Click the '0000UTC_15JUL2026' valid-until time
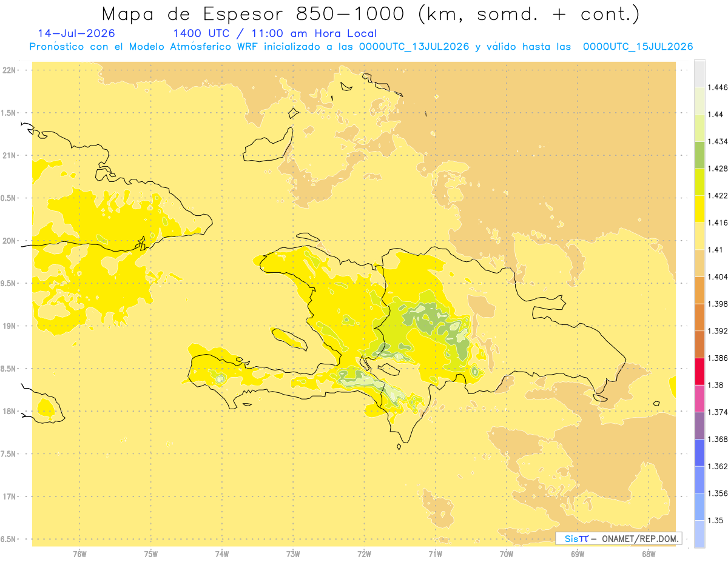The width and height of the screenshot is (728, 562). tap(638, 47)
